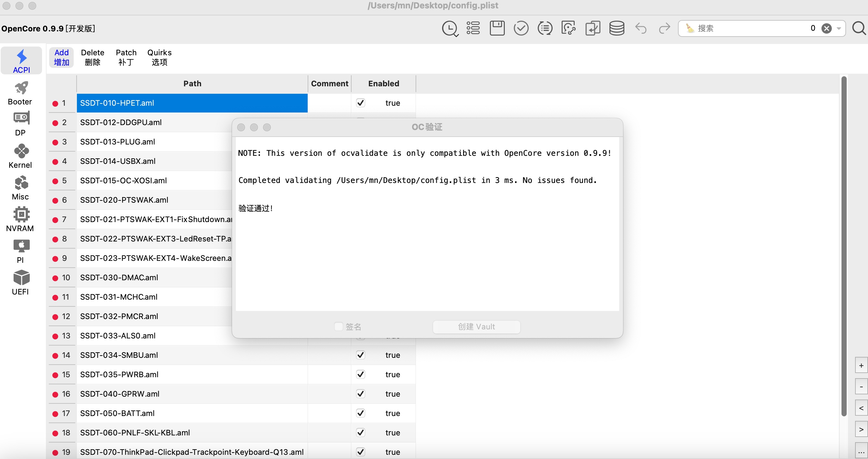Toggle Enabled checkbox for SSDT-060-PNLF-SKL-KBL.aml

[361, 432]
